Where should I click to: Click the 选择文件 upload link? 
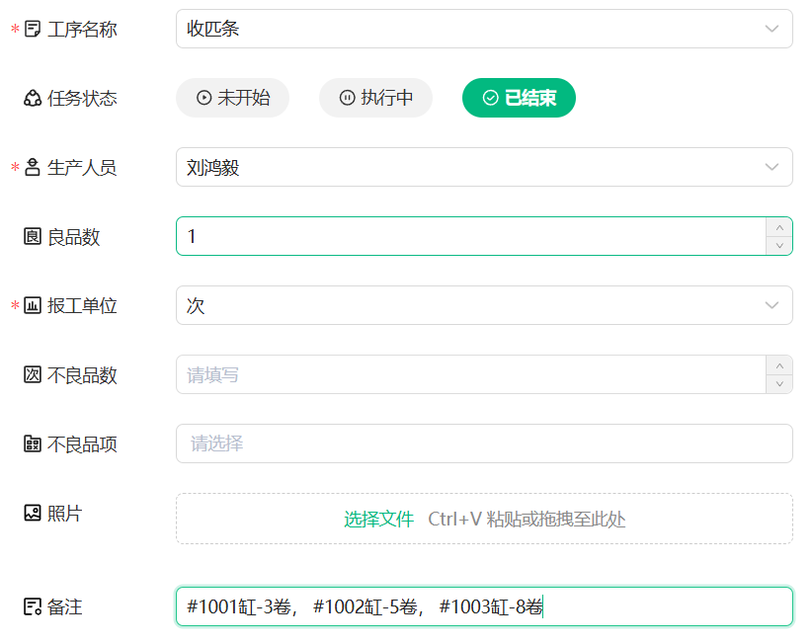[378, 520]
